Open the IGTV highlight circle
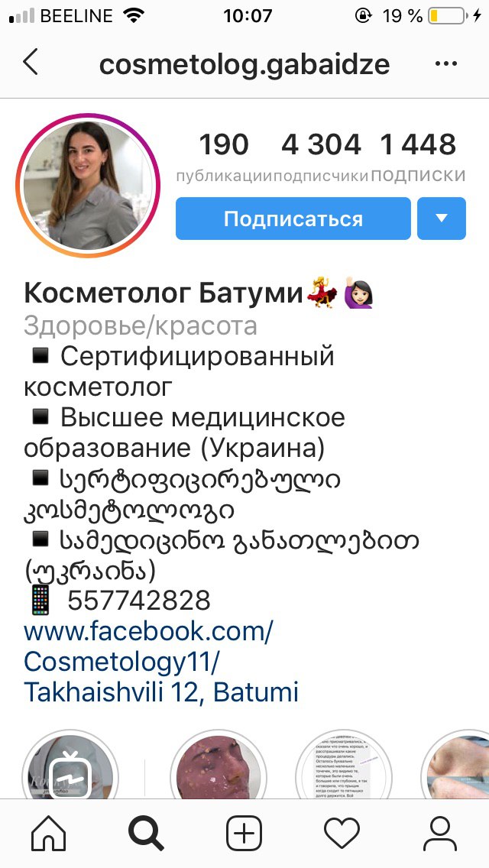Viewport: 489px width, 868px height. 70,766
